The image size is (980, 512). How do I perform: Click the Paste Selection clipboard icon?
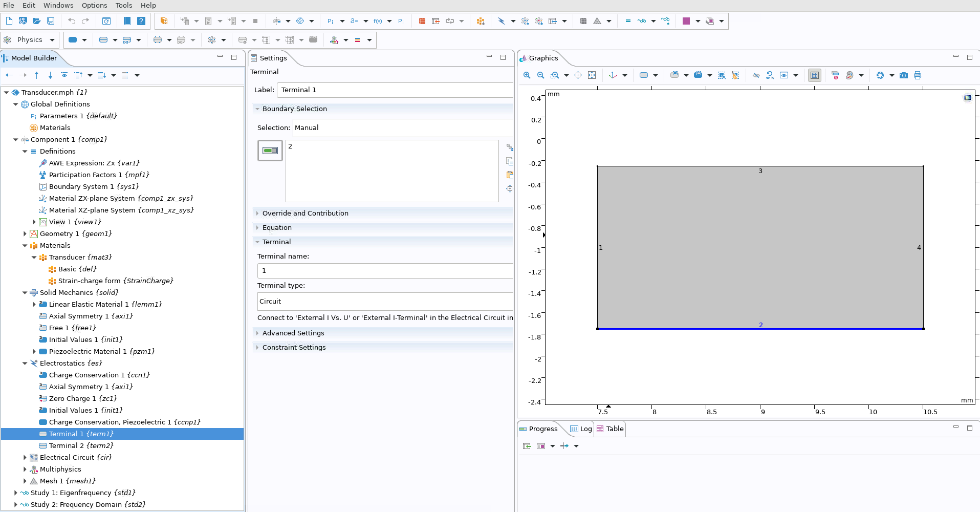(x=510, y=175)
